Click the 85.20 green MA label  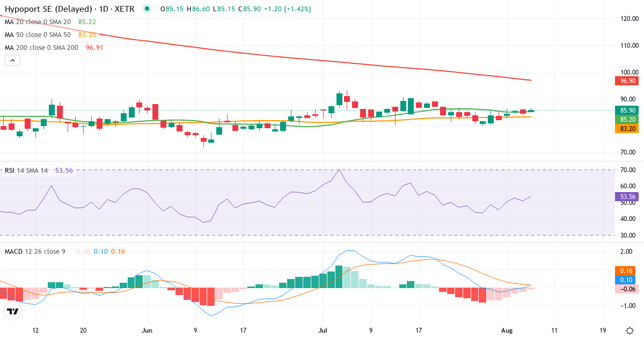[626, 119]
